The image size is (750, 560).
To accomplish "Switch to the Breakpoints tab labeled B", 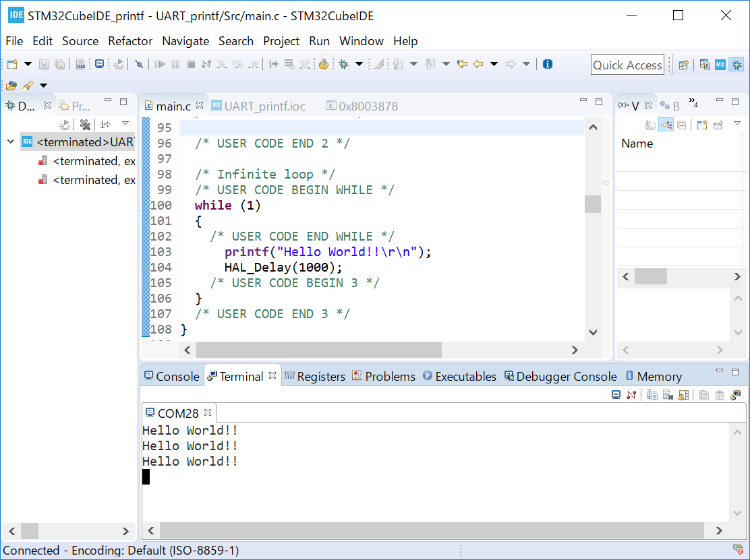I will tap(670, 106).
